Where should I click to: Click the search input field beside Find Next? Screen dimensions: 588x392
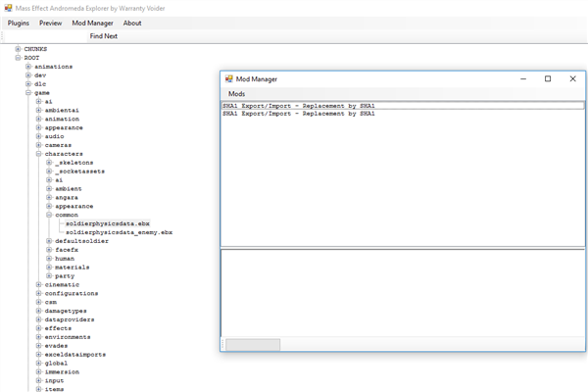pos(45,36)
